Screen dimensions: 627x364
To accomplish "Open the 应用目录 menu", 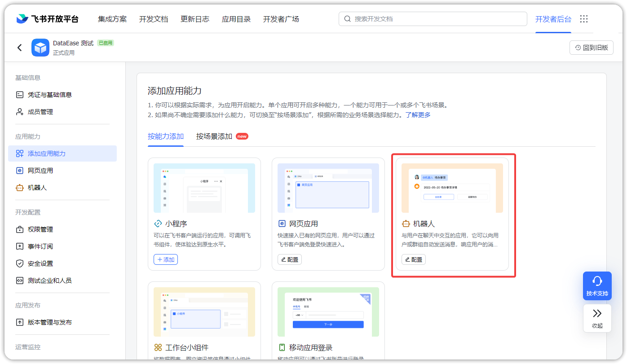I will click(236, 19).
